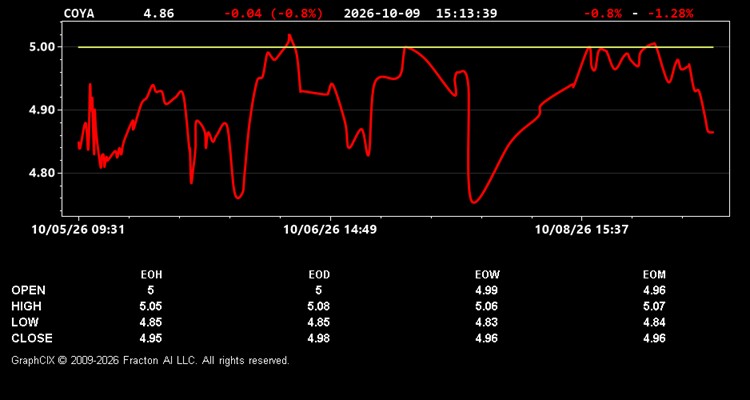The width and height of the screenshot is (750, 400).
Task: Click the change value -0.04 (-0.8%)
Action: (274, 13)
